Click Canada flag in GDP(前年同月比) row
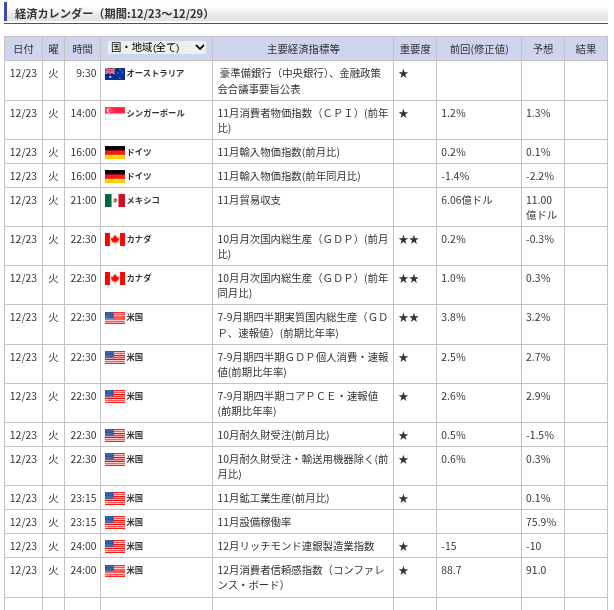The width and height of the screenshot is (614, 610). (x=115, y=278)
